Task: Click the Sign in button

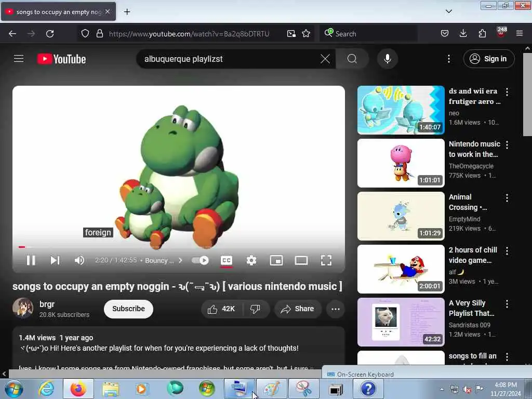Action: click(489, 59)
